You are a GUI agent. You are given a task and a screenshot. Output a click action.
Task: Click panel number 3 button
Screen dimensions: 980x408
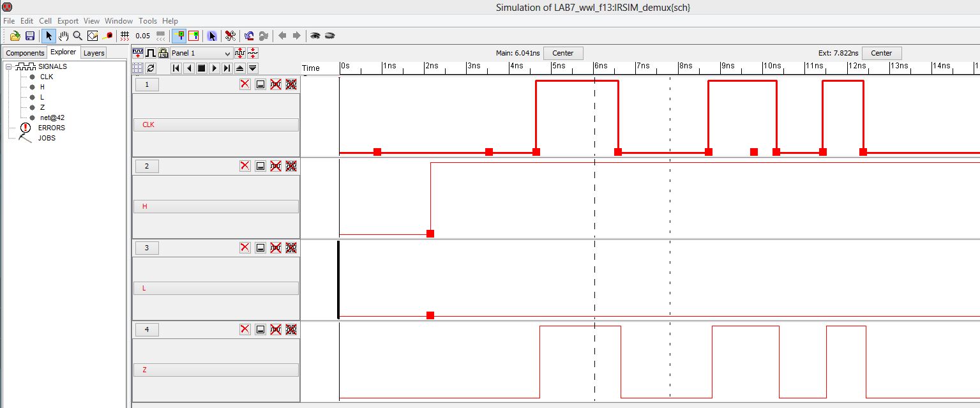pyautogui.click(x=147, y=248)
